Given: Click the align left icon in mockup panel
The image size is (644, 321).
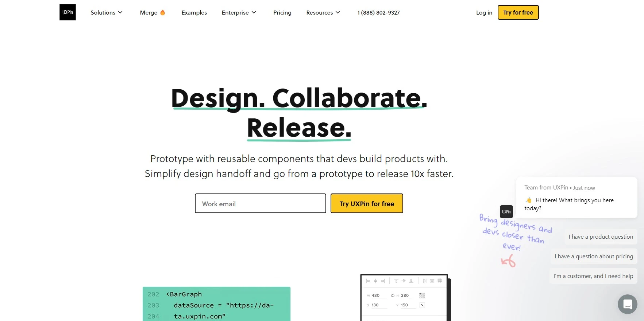Looking at the screenshot, I should tap(368, 281).
